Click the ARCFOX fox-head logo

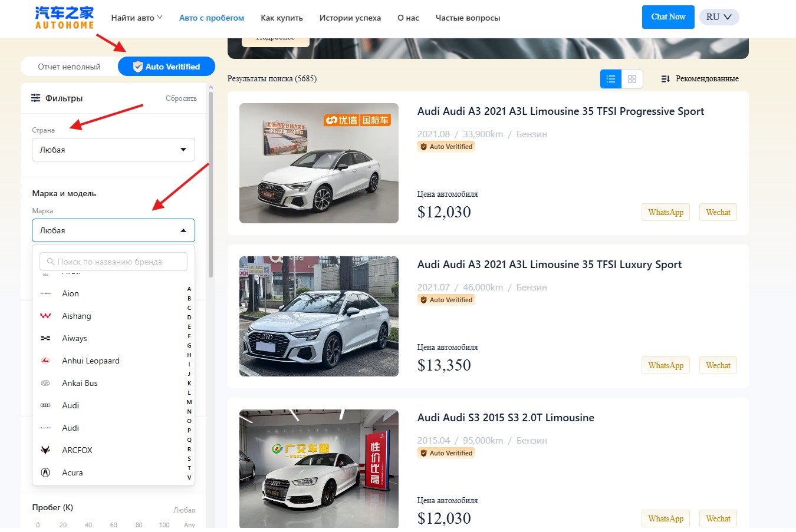[45, 450]
